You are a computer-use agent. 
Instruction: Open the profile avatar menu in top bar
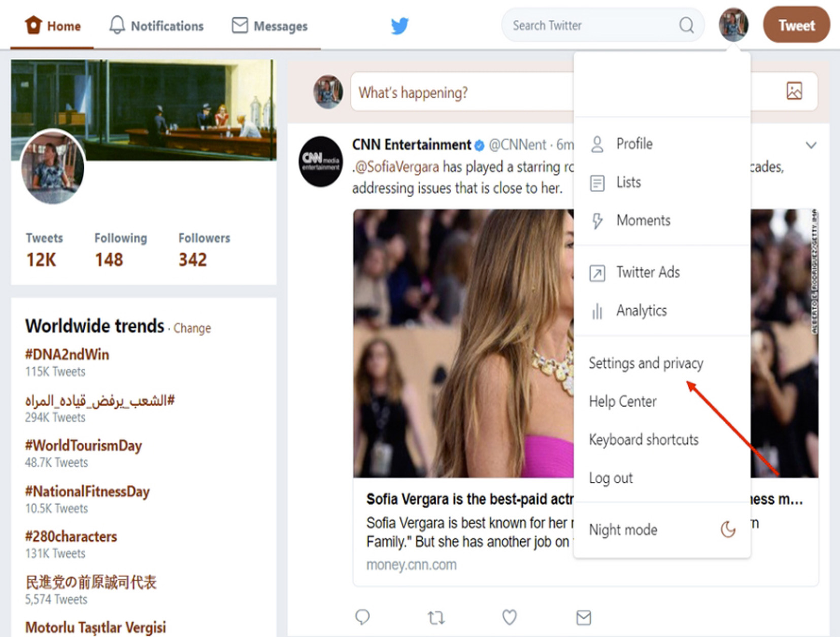coord(733,25)
